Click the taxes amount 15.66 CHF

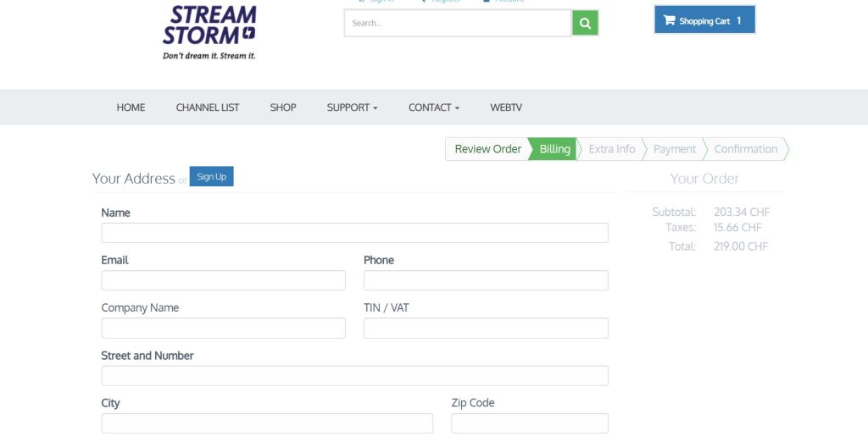737,228
